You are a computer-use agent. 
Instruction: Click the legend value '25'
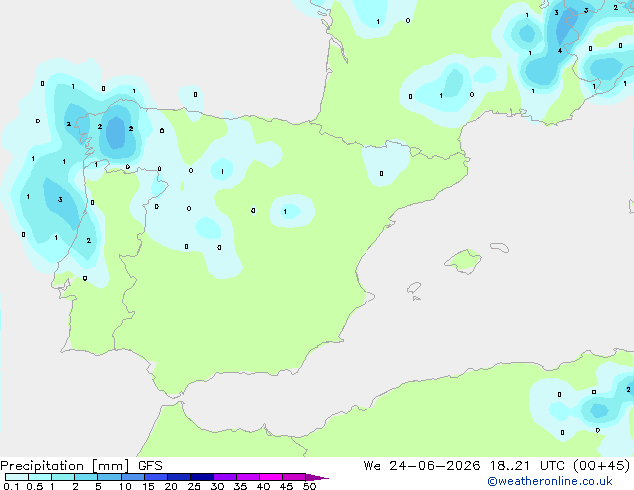194,486
